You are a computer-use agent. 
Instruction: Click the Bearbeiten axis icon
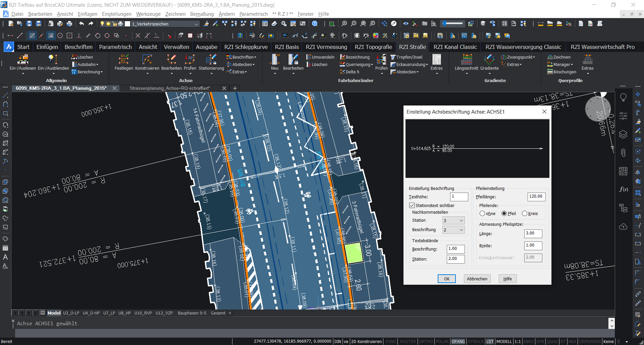(171, 59)
